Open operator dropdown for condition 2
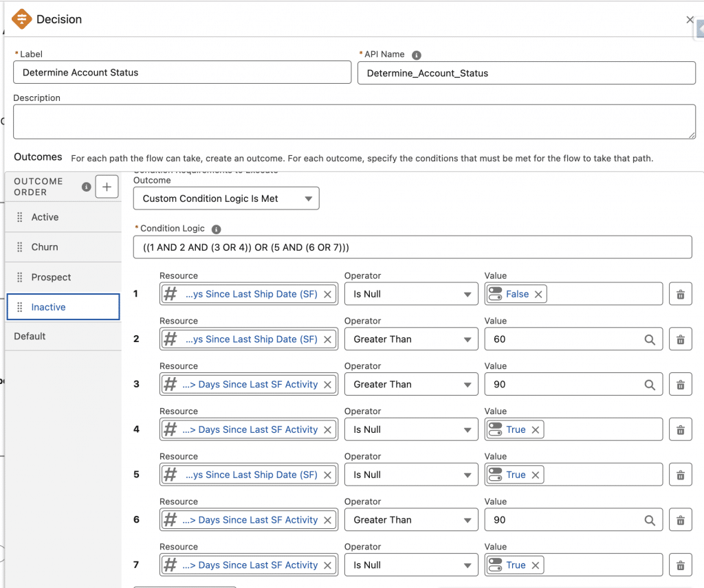This screenshot has height=588, width=704. [410, 339]
